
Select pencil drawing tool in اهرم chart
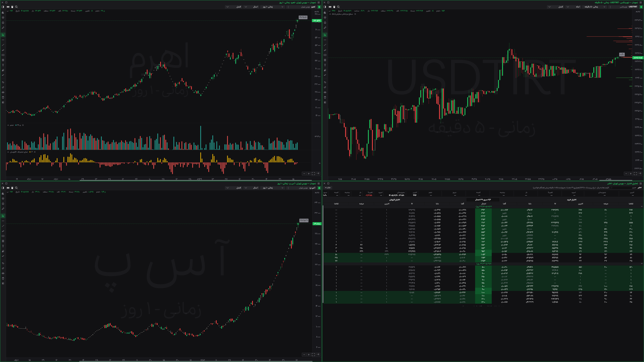pyautogui.click(x=3, y=28)
